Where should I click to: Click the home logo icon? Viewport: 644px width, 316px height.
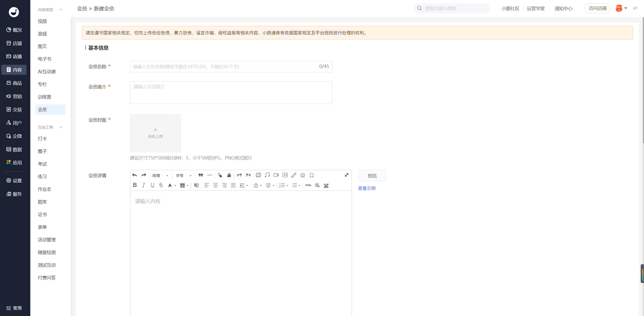[14, 12]
